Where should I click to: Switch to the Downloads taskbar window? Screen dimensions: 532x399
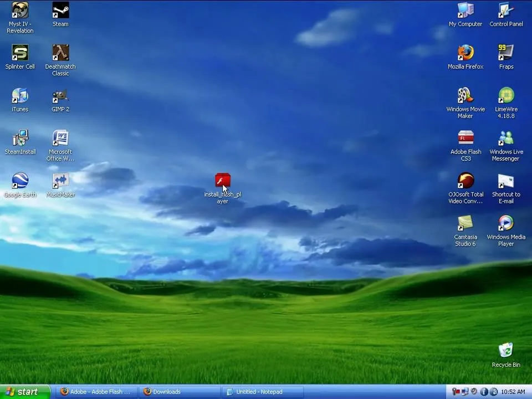(179, 392)
